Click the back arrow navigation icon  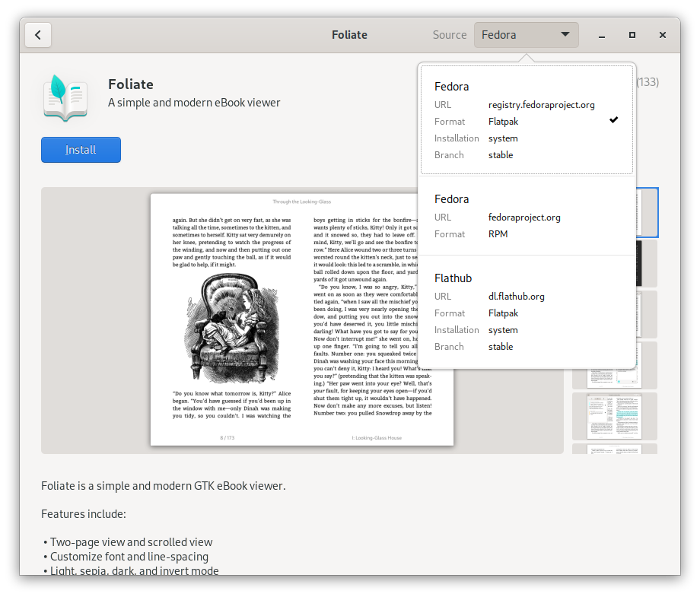click(x=38, y=35)
